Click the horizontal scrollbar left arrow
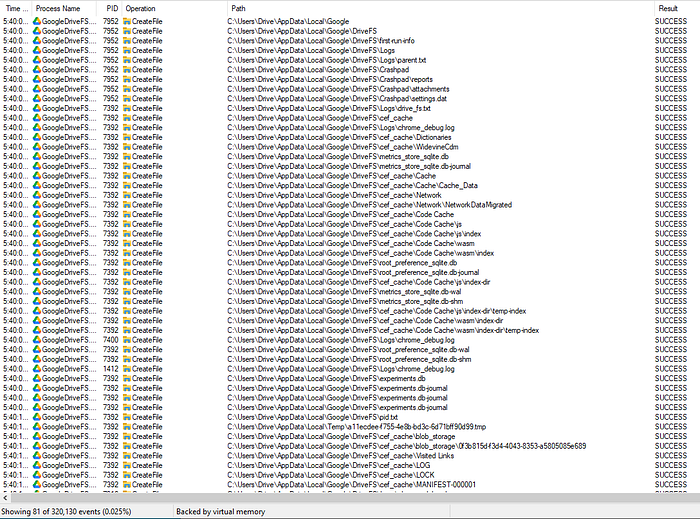This screenshot has width=700, height=519. [x=5, y=498]
